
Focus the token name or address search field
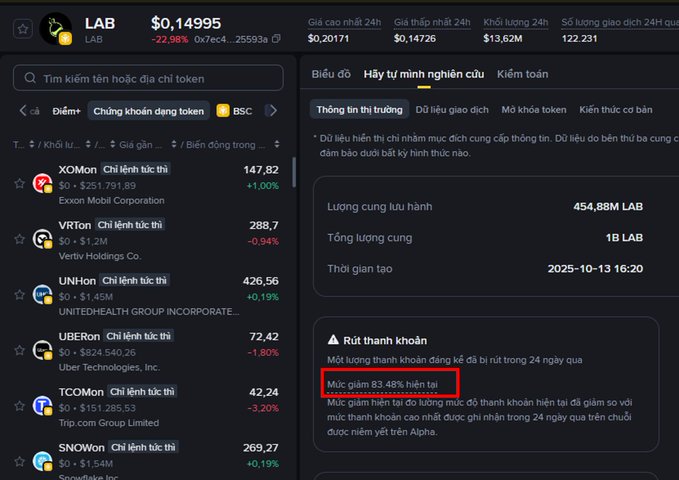(148, 78)
